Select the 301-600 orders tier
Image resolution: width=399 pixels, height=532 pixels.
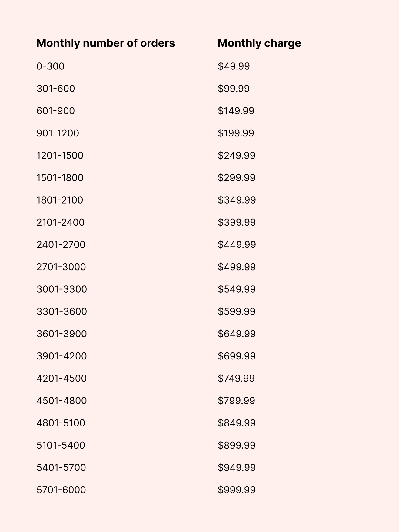click(55, 89)
